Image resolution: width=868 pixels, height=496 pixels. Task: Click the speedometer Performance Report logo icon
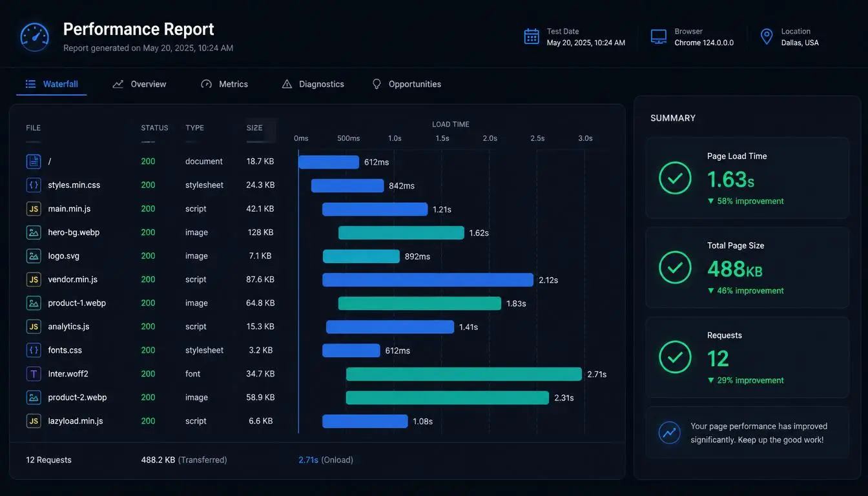click(x=35, y=37)
